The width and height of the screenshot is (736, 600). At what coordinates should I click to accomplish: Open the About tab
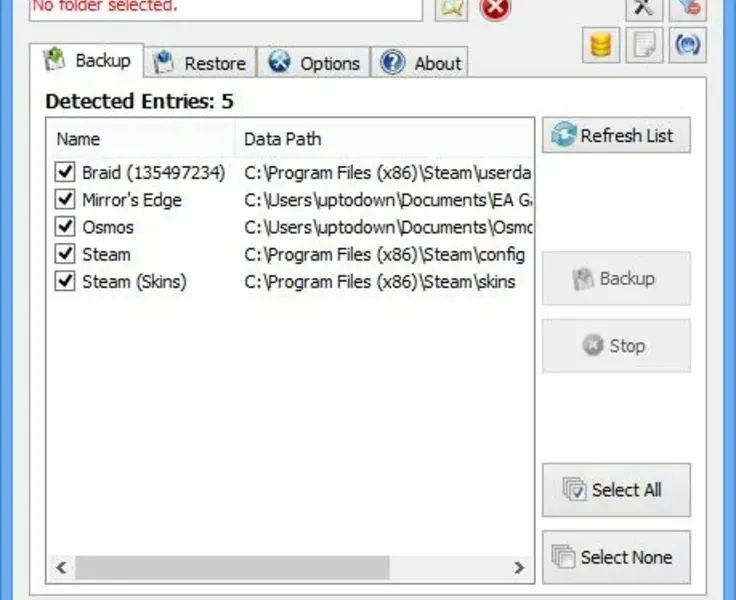click(419, 62)
